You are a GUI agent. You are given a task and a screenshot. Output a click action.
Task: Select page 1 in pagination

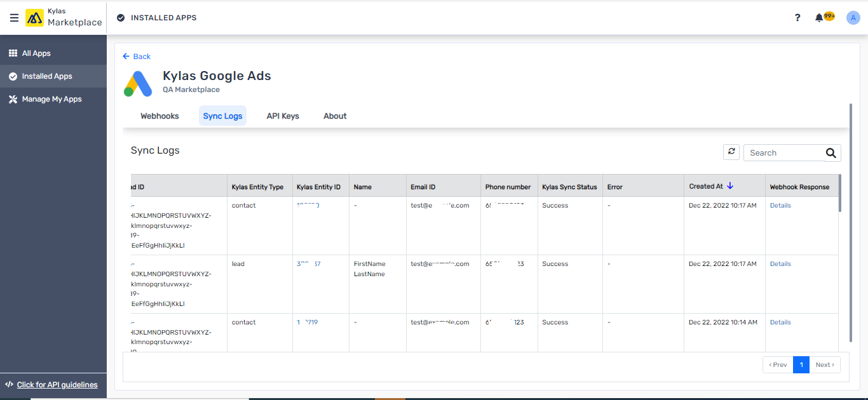coord(801,364)
